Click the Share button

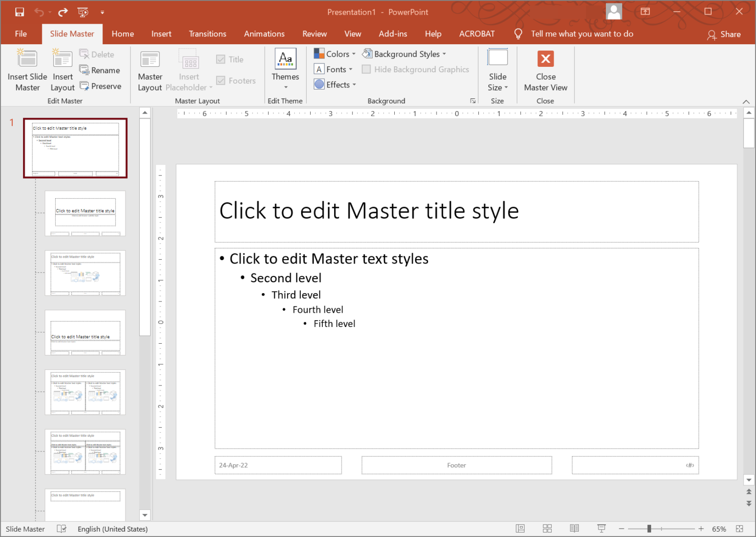click(724, 34)
